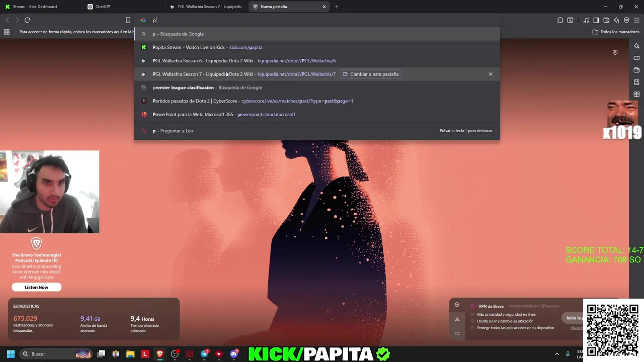
Task: Open the Windows Start menu
Action: click(x=11, y=354)
